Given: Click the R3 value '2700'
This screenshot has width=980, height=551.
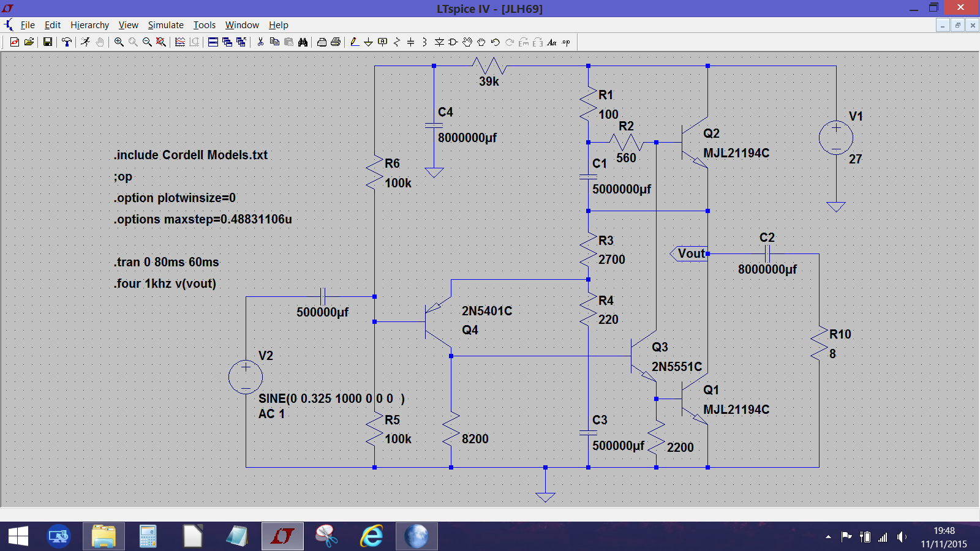Looking at the screenshot, I should (612, 260).
